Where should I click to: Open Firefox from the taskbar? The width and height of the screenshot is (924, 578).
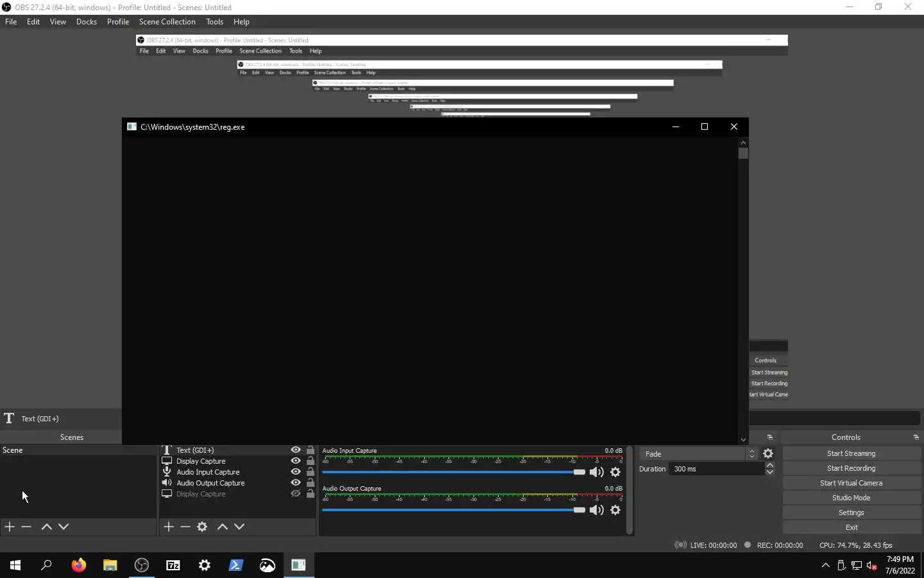pyautogui.click(x=78, y=565)
